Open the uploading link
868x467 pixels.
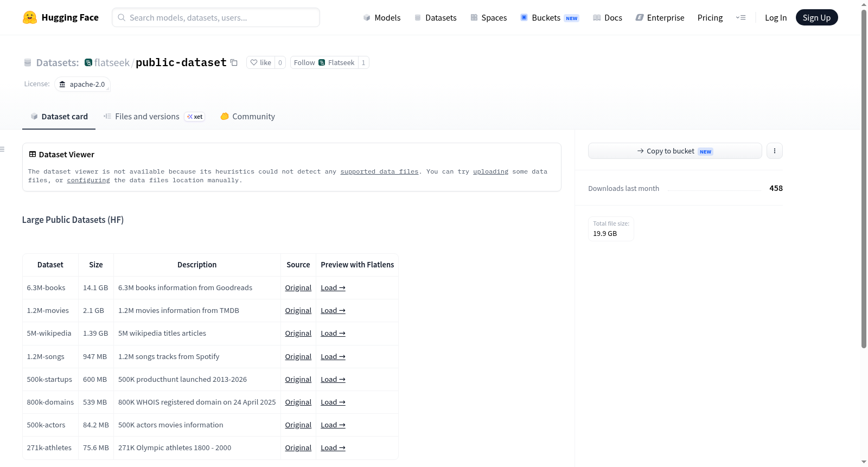point(490,171)
